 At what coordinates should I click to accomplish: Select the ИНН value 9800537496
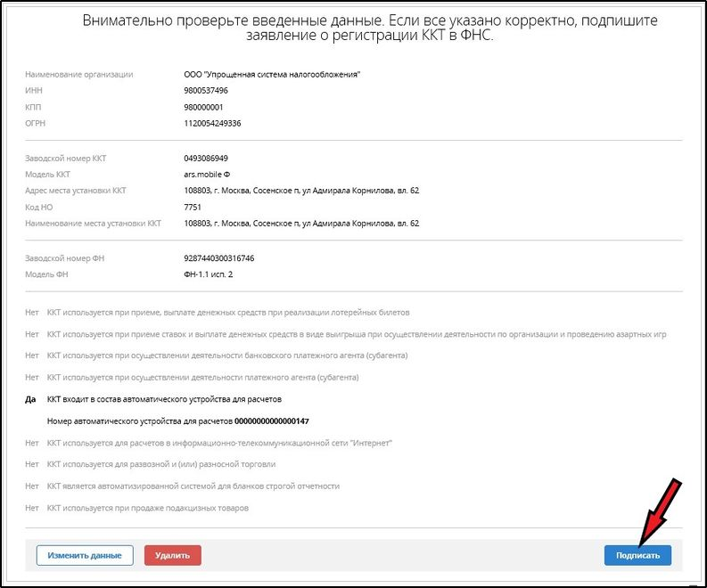pyautogui.click(x=206, y=91)
